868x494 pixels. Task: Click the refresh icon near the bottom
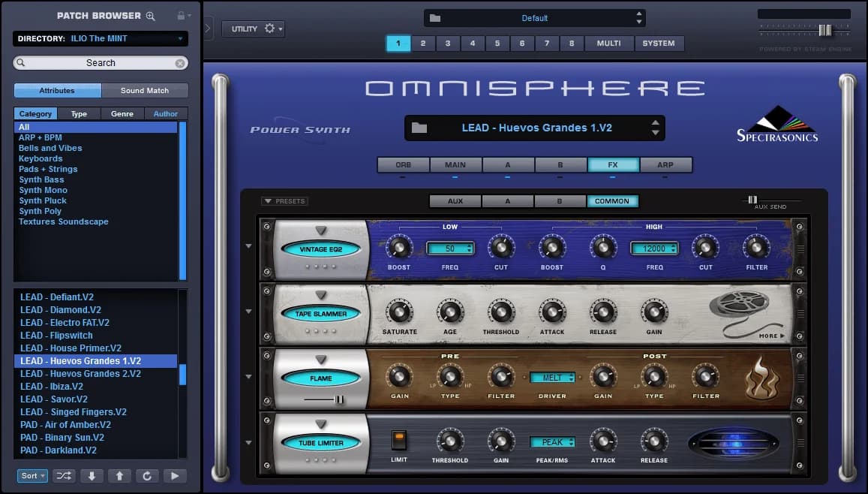(147, 475)
